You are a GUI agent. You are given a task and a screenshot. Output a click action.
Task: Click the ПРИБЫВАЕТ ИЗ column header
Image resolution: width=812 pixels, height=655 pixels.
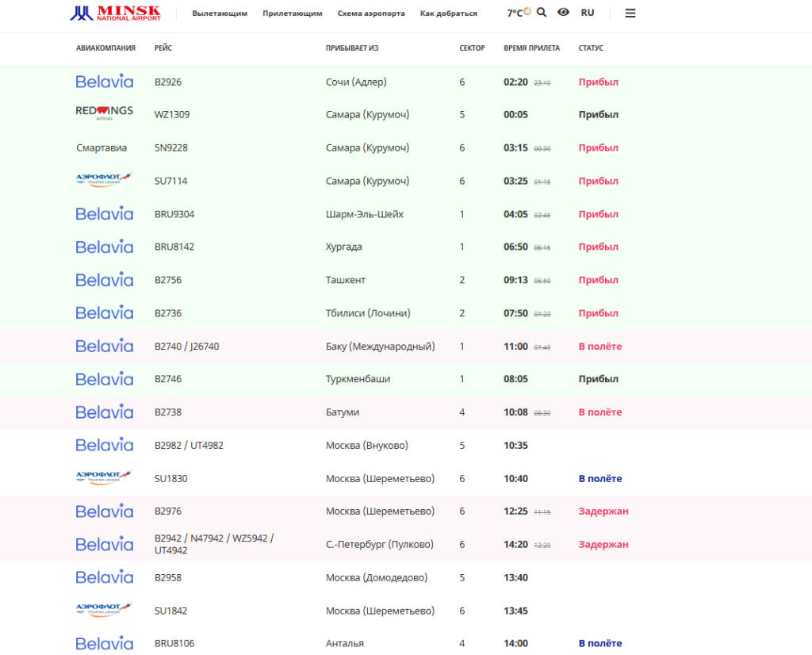point(352,48)
